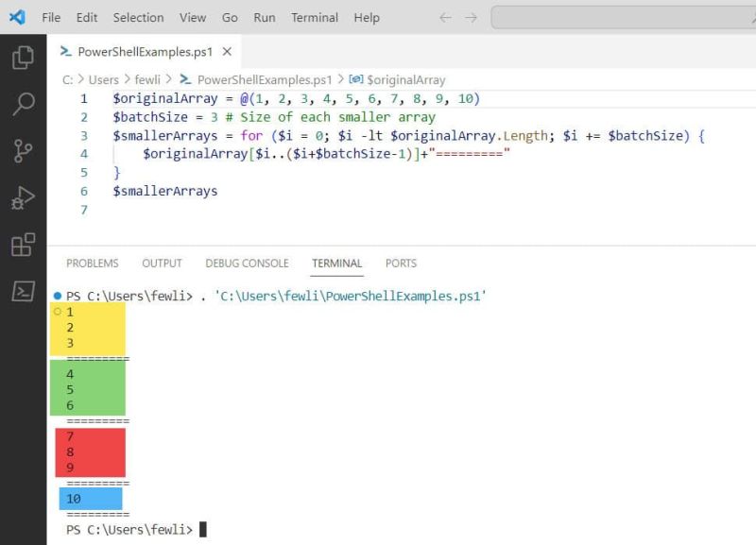Click the back navigation arrow
The width and height of the screenshot is (756, 545).
click(x=443, y=17)
